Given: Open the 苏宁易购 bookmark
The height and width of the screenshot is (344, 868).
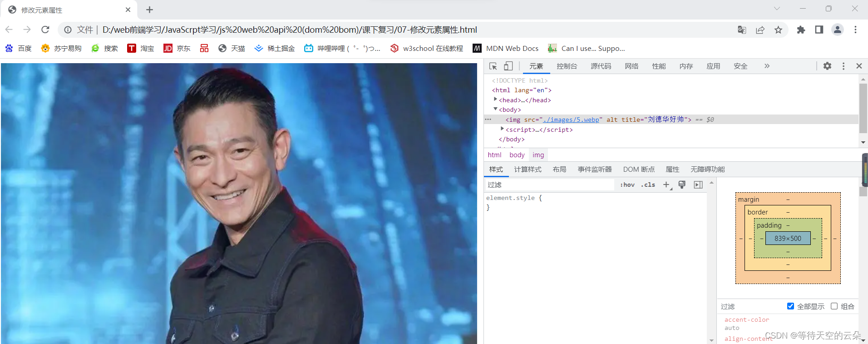Looking at the screenshot, I should (61, 48).
